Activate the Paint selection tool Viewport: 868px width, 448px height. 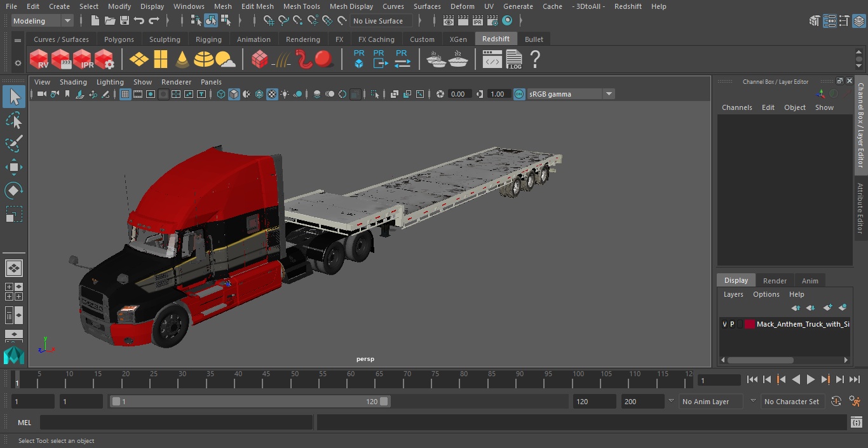[14, 144]
